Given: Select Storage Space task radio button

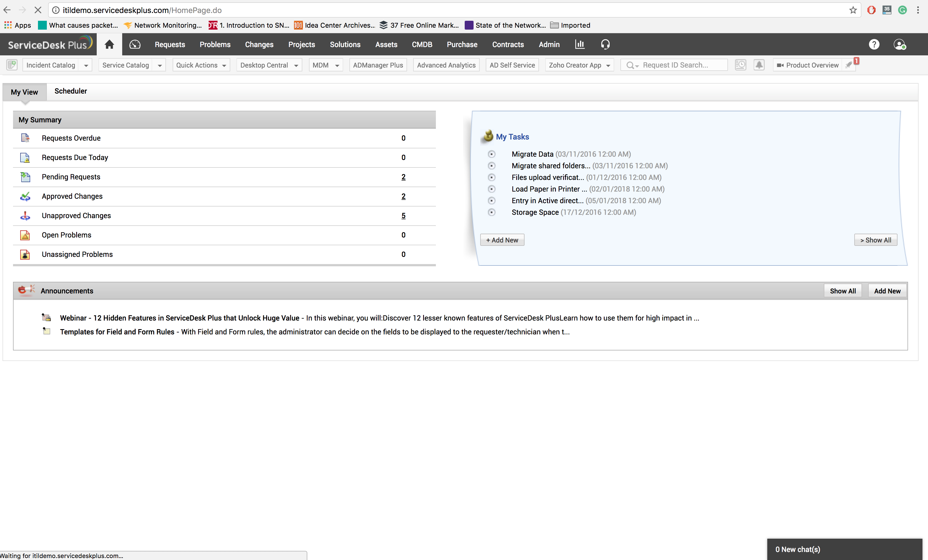Looking at the screenshot, I should (492, 212).
